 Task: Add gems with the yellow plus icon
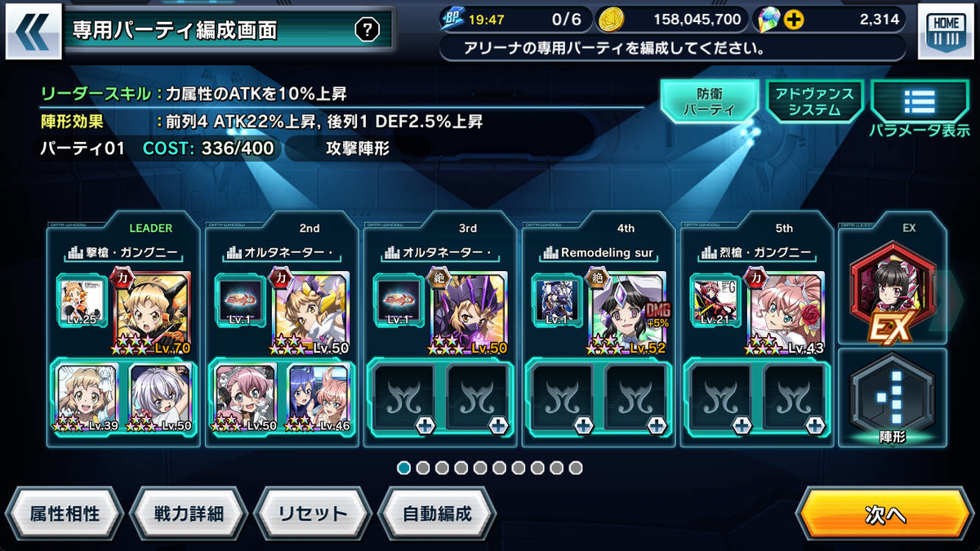point(792,20)
